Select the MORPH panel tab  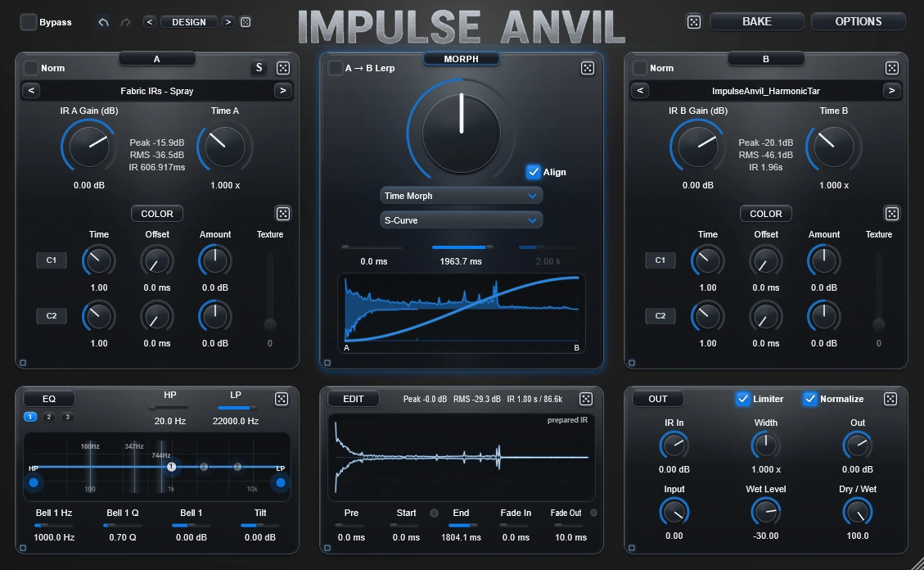[461, 59]
